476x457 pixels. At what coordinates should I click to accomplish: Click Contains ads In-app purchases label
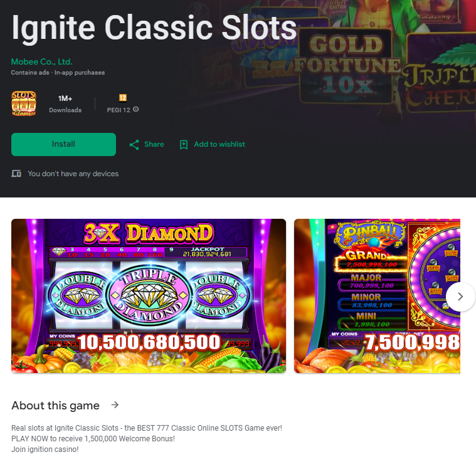tap(58, 73)
